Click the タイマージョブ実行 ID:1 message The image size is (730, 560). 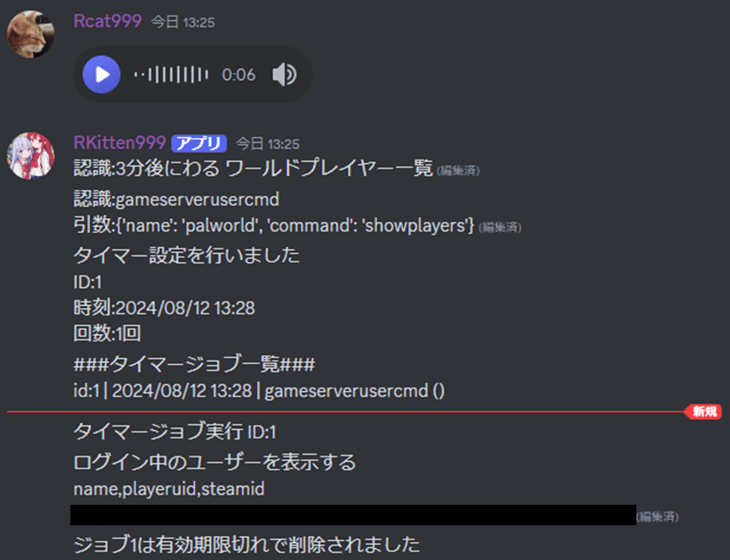pyautogui.click(x=175, y=432)
